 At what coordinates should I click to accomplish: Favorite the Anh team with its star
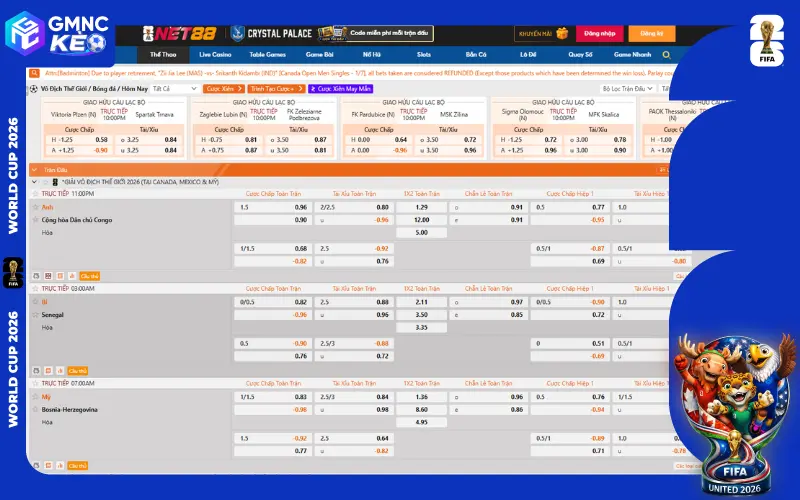click(x=36, y=207)
